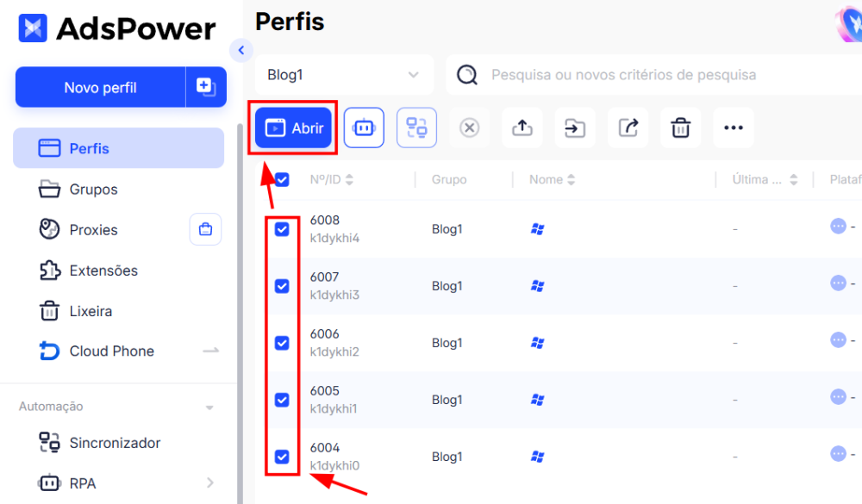The image size is (862, 504).
Task: Open the Lixeira sidebar item
Action: click(x=118, y=311)
